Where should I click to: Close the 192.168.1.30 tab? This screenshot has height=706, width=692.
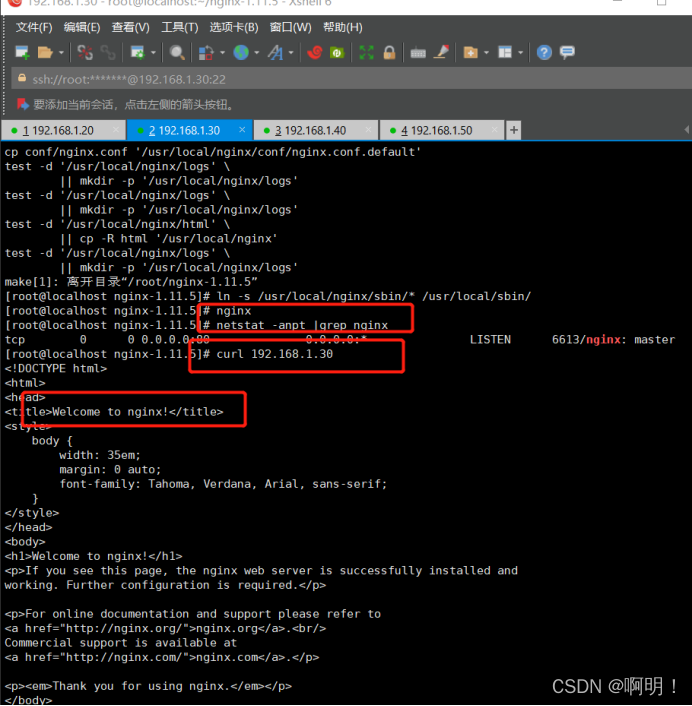coord(242,130)
